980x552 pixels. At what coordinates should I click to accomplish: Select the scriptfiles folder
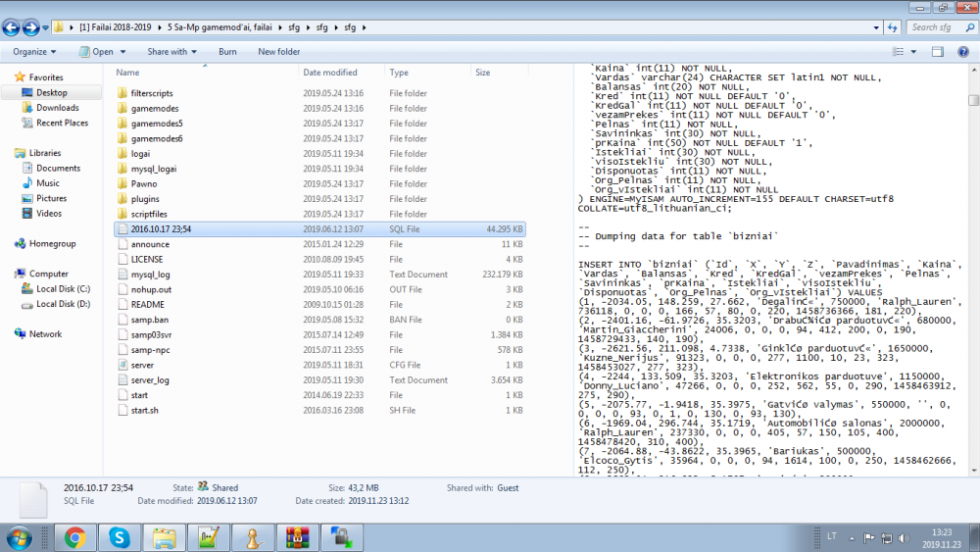click(149, 214)
